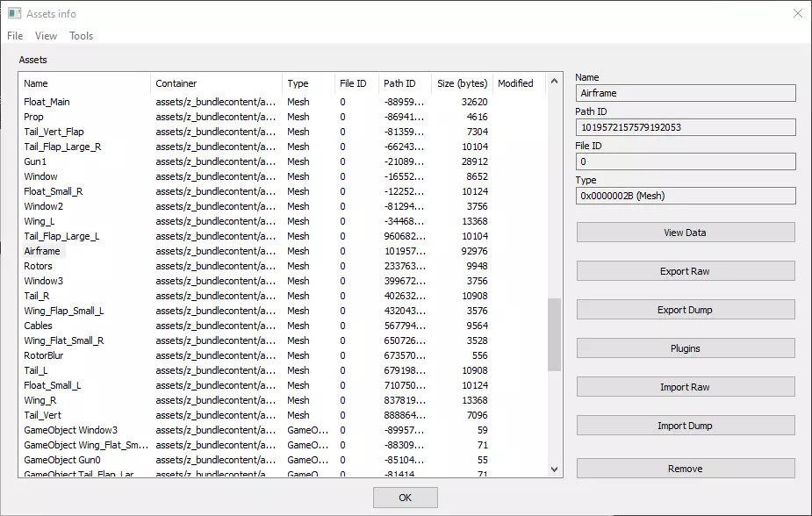Viewport: 812px width, 516px height.
Task: Click the Export Raw button
Action: point(685,271)
